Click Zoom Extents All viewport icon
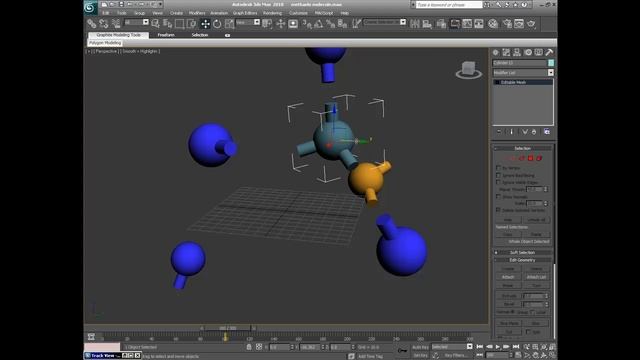The width and height of the screenshot is (640, 360). point(553,347)
